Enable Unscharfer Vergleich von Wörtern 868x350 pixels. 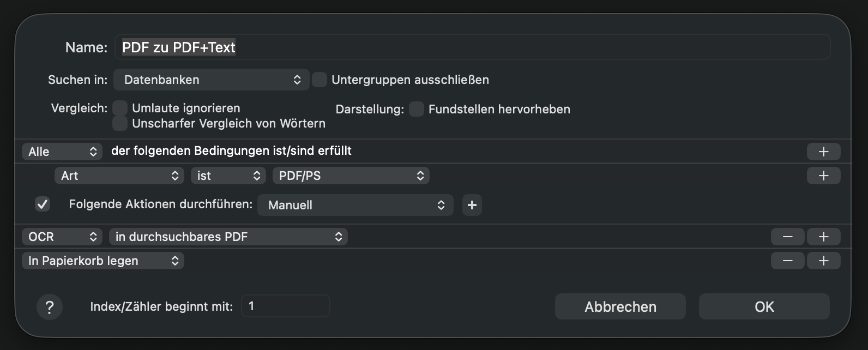[120, 123]
